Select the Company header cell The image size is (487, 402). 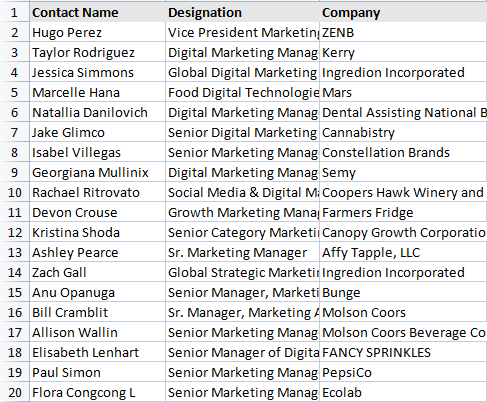point(403,12)
